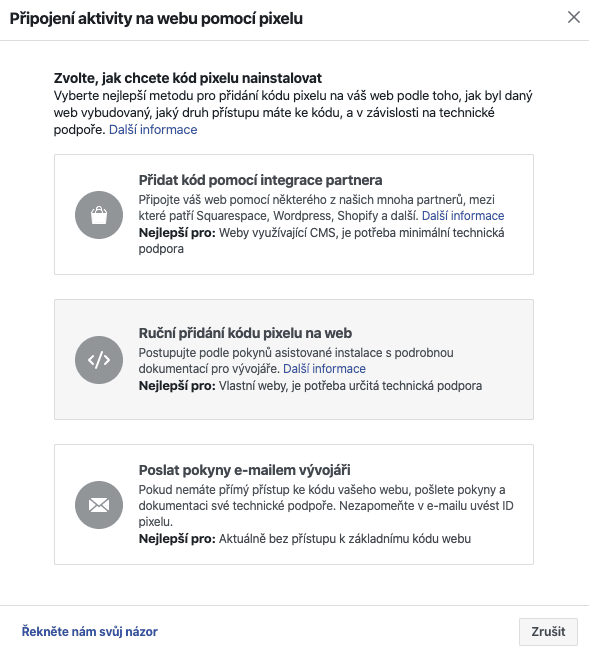Click text about ID pixelu in e-mail
The height and width of the screenshot is (653, 589).
coord(326,506)
